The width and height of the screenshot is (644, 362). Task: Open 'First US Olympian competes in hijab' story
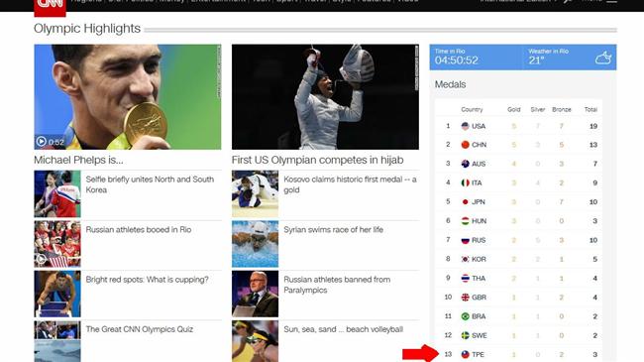click(317, 160)
